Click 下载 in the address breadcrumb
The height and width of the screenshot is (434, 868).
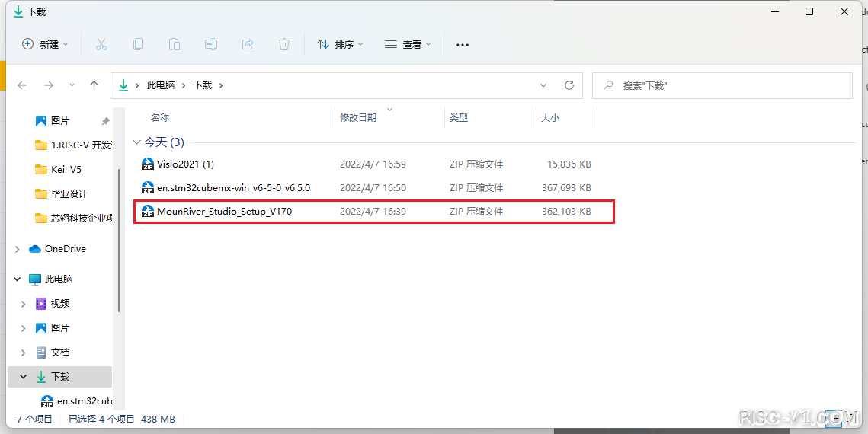pyautogui.click(x=203, y=85)
